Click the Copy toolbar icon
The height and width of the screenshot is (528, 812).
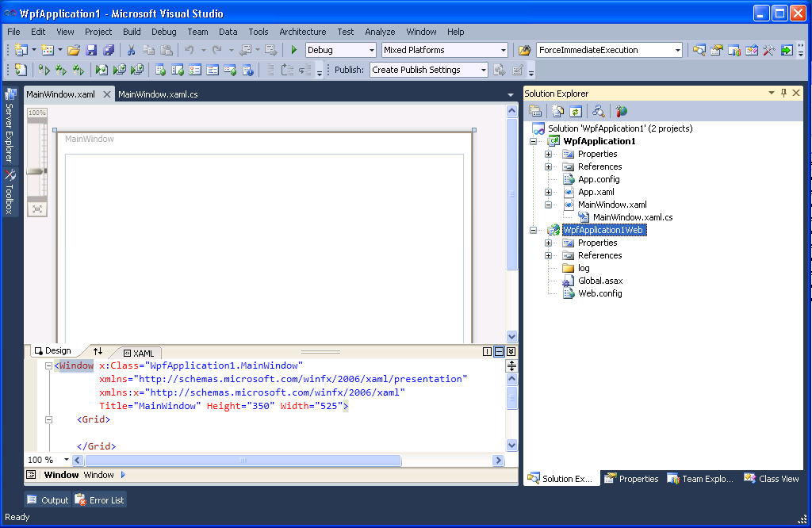point(148,50)
